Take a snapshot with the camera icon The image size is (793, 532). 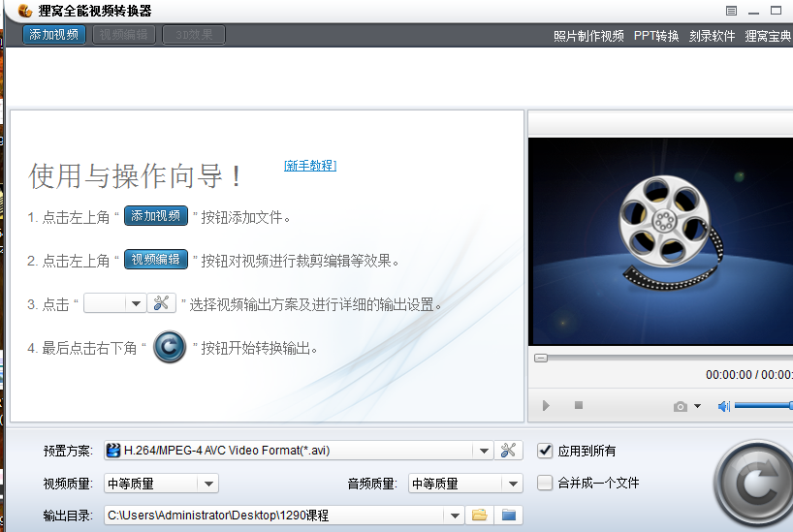tap(681, 406)
